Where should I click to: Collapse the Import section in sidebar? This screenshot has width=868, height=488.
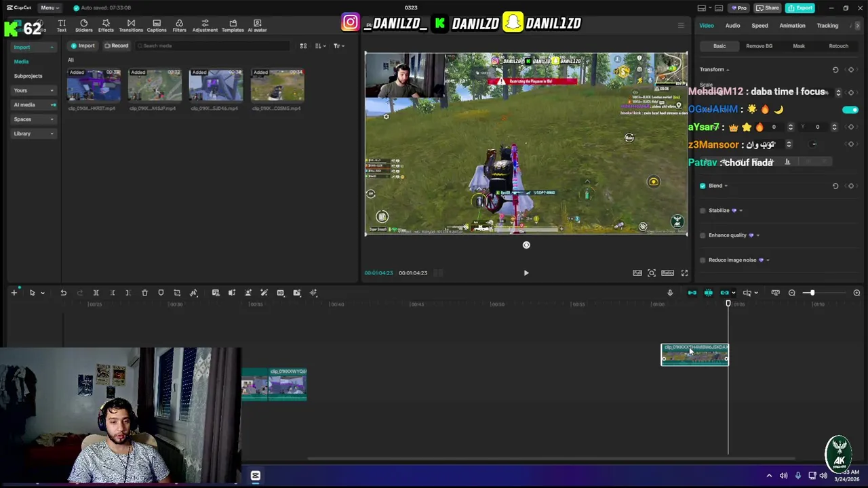[x=33, y=47]
